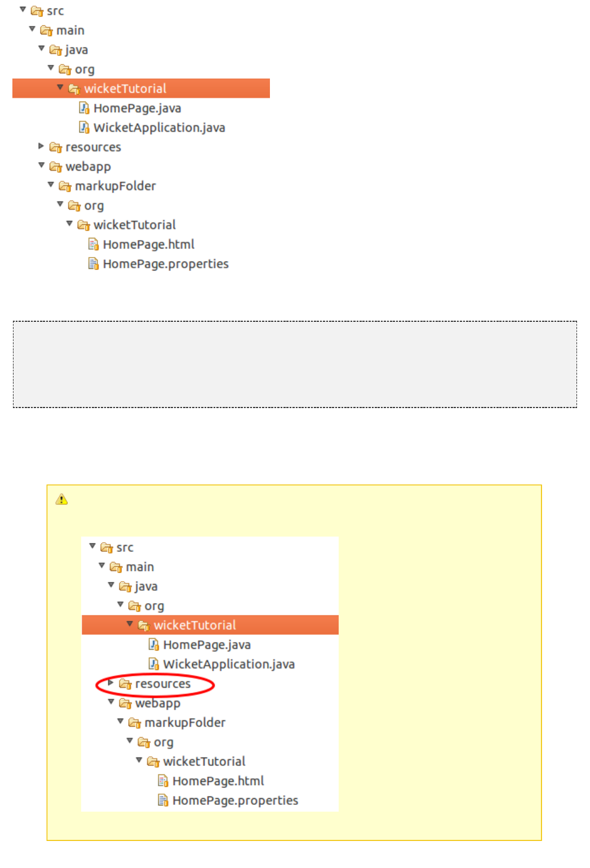590x868 pixels.
Task: Click the markupFolder folder icon in the upper tree
Action: 65,187
